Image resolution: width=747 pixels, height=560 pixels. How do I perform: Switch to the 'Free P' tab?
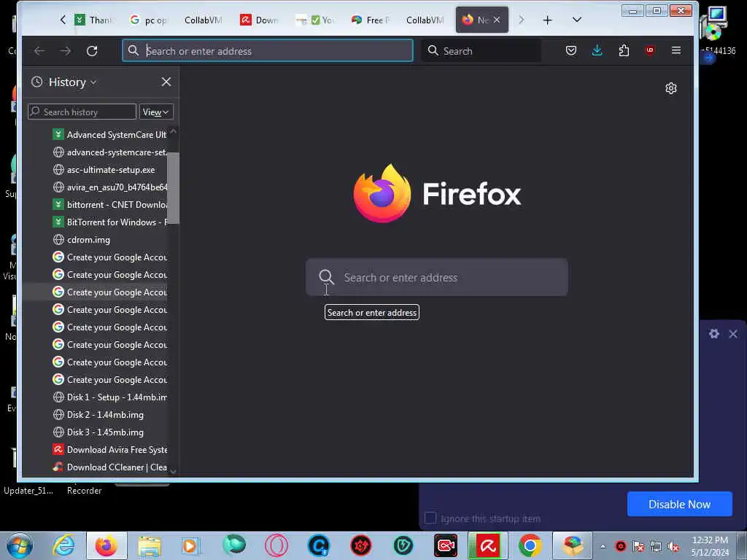[x=370, y=20]
